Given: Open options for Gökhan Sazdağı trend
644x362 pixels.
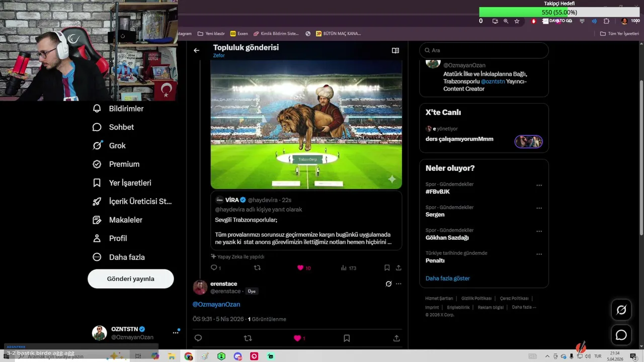Looking at the screenshot, I should tap(539, 231).
